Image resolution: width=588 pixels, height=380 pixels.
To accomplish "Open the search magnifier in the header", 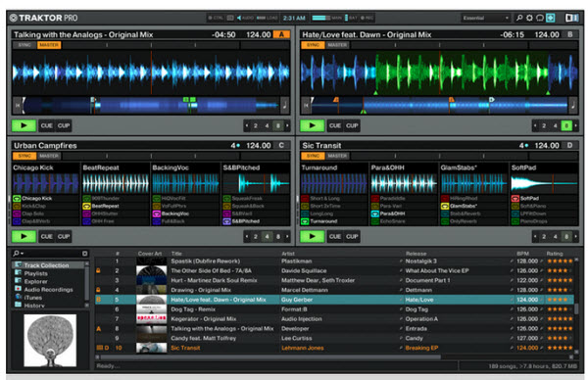I will pyautogui.click(x=519, y=18).
